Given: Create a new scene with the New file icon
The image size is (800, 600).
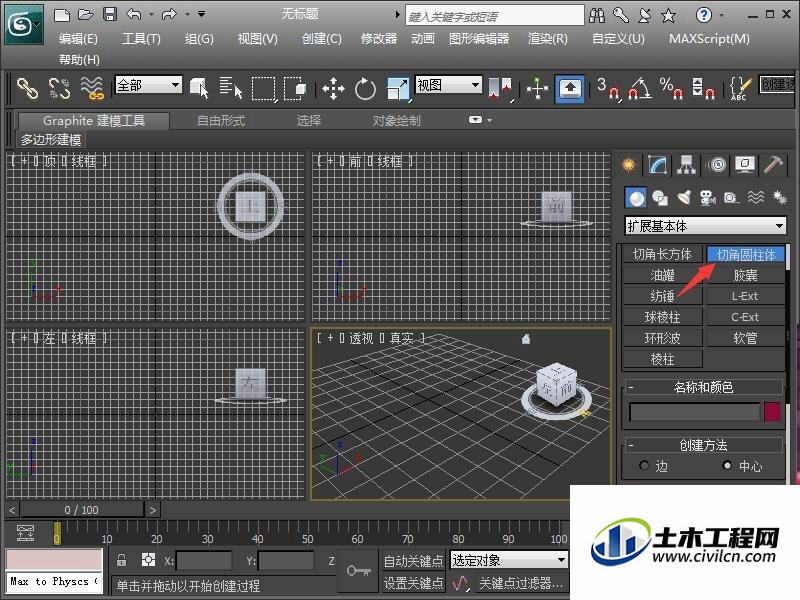Looking at the screenshot, I should point(62,15).
